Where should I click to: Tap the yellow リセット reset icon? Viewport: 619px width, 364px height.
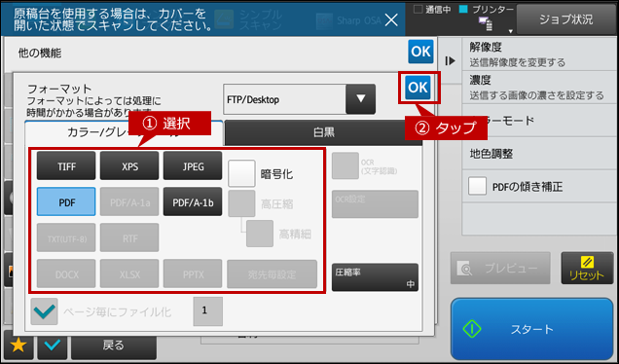point(587,268)
